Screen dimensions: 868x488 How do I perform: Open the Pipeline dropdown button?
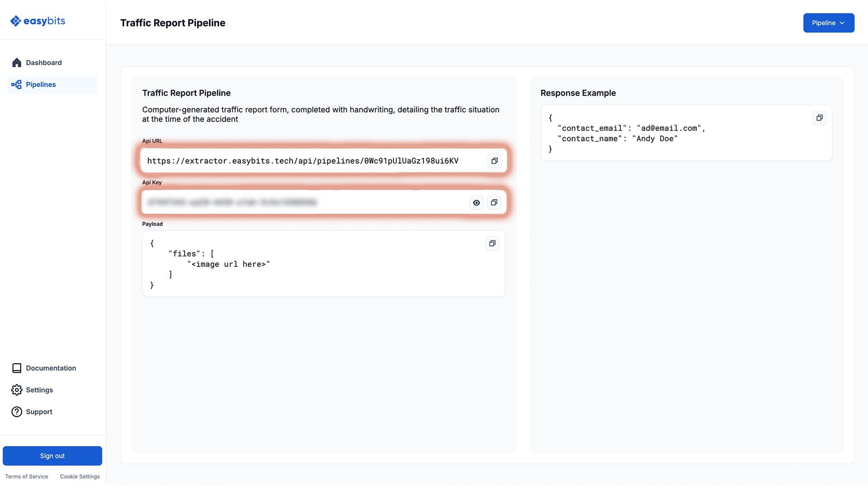828,23
